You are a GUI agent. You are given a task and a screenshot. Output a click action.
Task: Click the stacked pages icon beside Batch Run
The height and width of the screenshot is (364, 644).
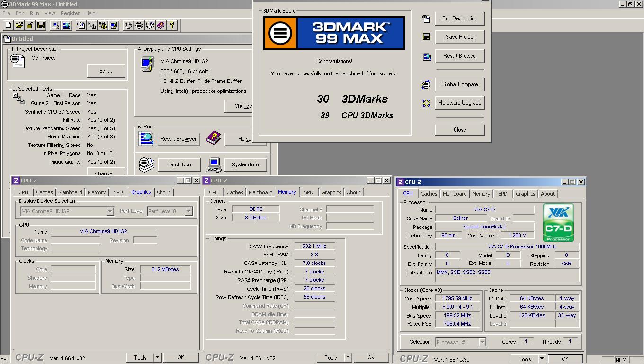click(147, 164)
